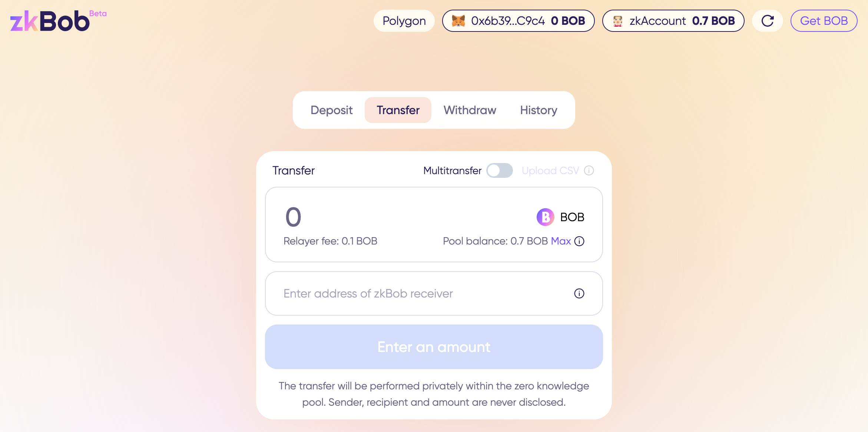Click the Get BOB button

(824, 21)
